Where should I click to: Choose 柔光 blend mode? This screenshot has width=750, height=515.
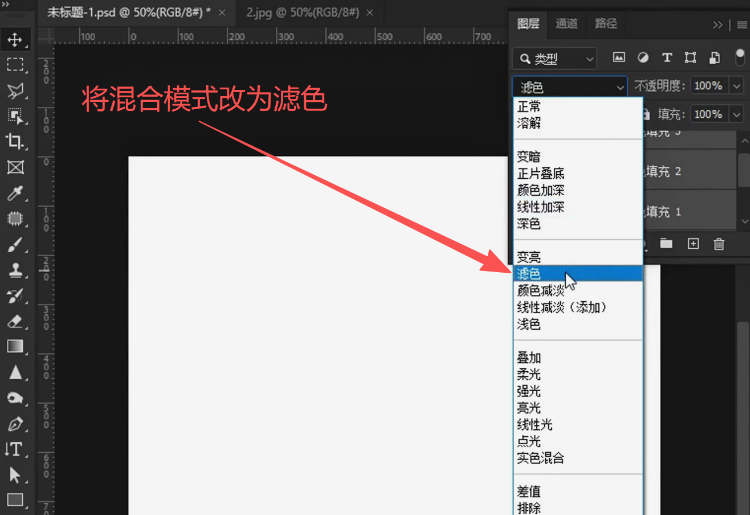point(578,374)
